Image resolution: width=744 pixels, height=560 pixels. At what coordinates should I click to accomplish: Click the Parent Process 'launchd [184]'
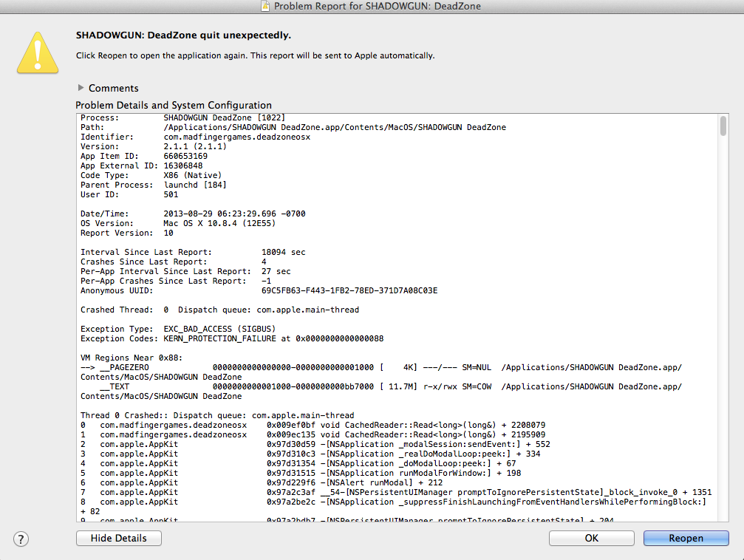[x=195, y=185]
